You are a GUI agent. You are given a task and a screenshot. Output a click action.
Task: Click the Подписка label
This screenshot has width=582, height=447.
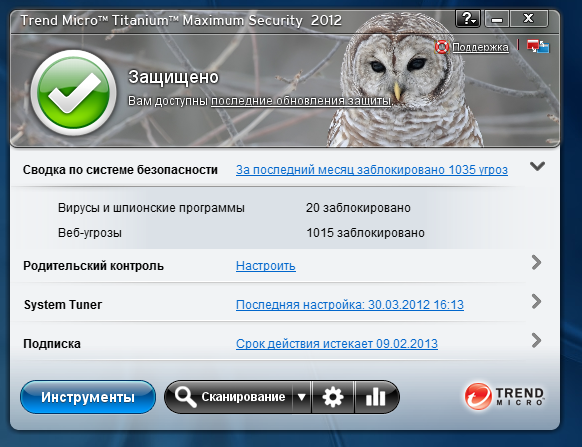(x=52, y=344)
